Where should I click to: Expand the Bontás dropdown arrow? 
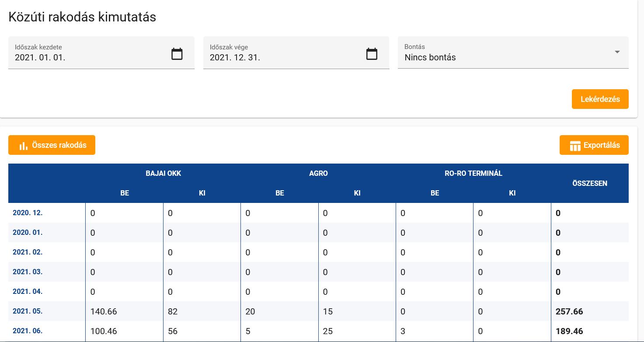617,52
